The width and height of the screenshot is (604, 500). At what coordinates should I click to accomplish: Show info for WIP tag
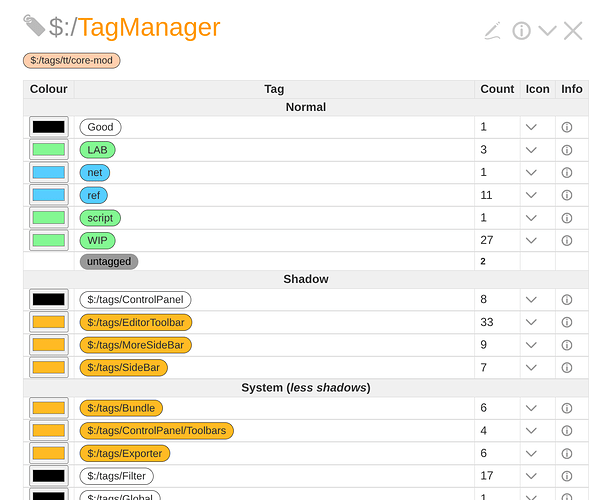pyautogui.click(x=567, y=241)
